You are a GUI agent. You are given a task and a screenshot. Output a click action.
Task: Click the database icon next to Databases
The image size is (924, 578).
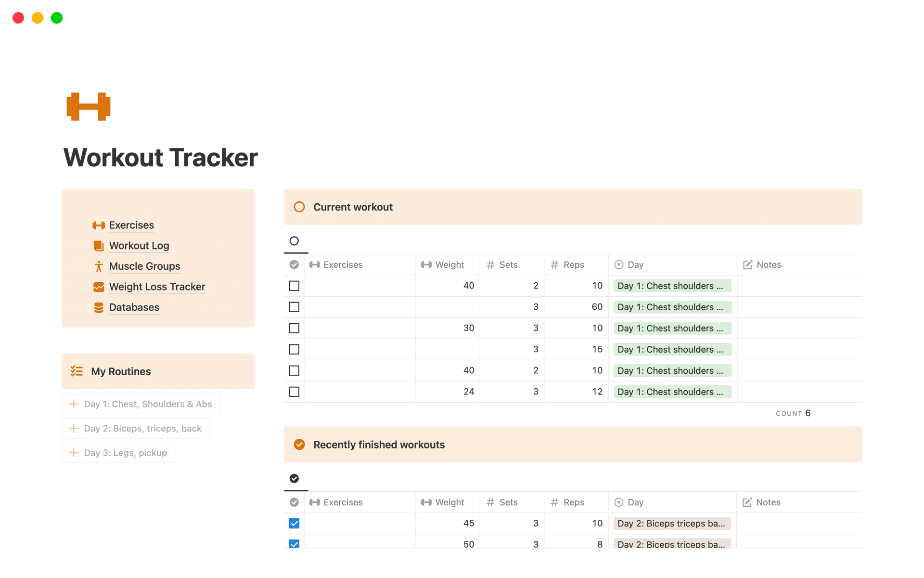coord(98,307)
